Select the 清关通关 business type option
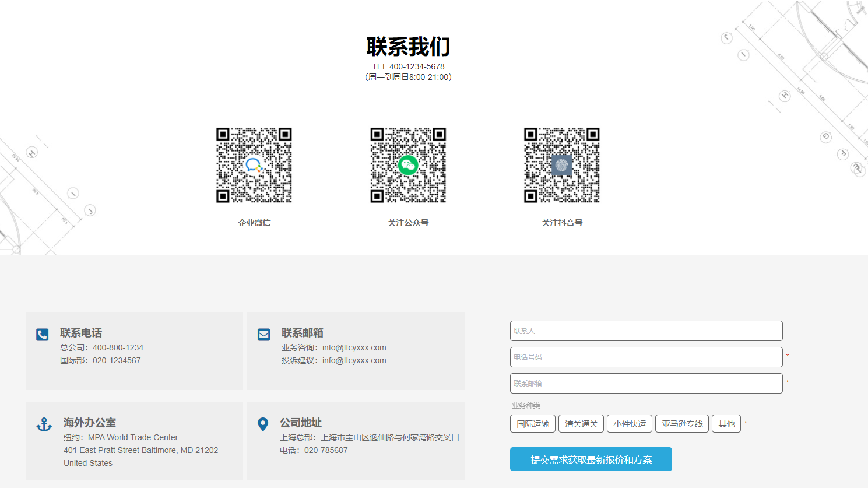868x488 pixels. point(581,423)
